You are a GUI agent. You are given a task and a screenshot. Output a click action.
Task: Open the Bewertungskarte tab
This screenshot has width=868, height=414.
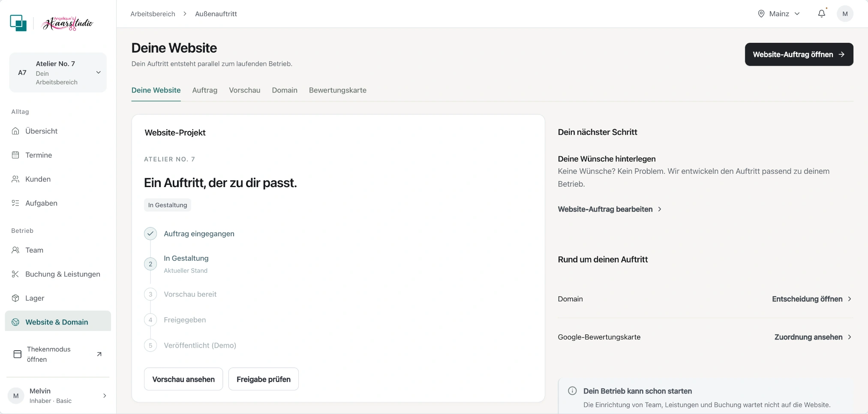pyautogui.click(x=337, y=90)
